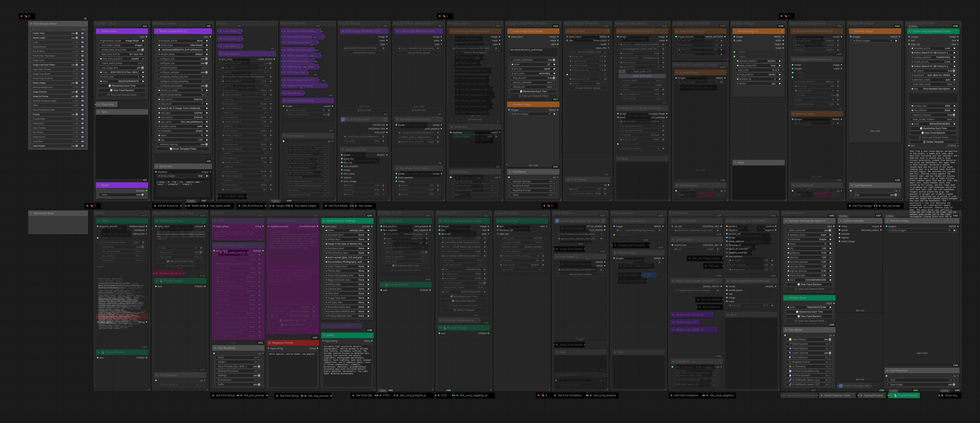
Task: Go to Image Load from Folder via arrow
Action: [83, 65]
